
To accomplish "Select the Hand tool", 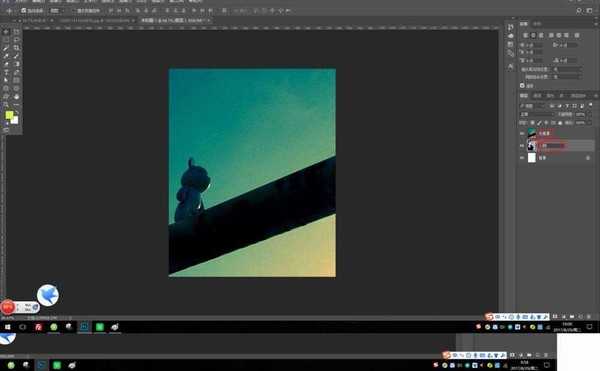I will click(x=16, y=96).
